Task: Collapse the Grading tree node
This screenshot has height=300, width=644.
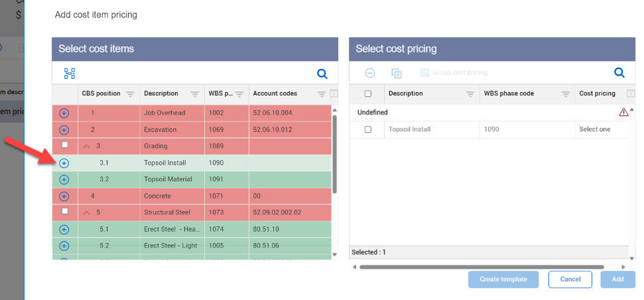Action: point(87,146)
